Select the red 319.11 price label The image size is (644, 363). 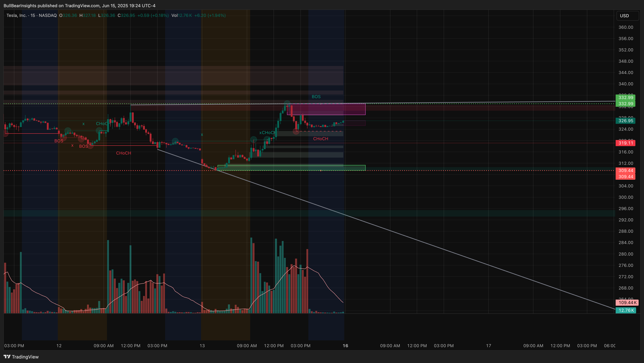(626, 143)
